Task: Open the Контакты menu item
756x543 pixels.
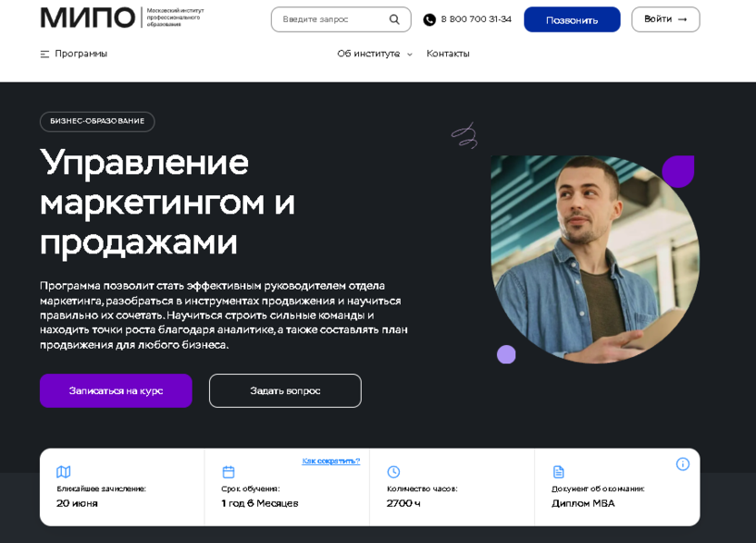Action: [447, 54]
